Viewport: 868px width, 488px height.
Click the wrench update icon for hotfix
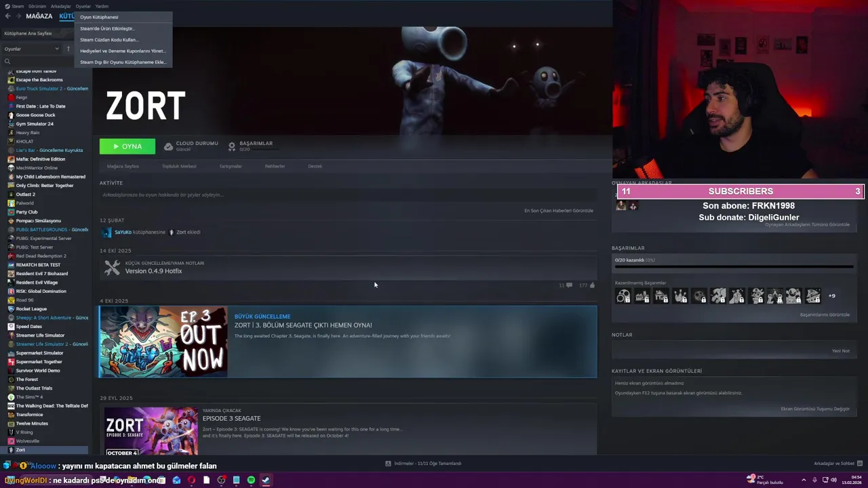[x=112, y=268]
